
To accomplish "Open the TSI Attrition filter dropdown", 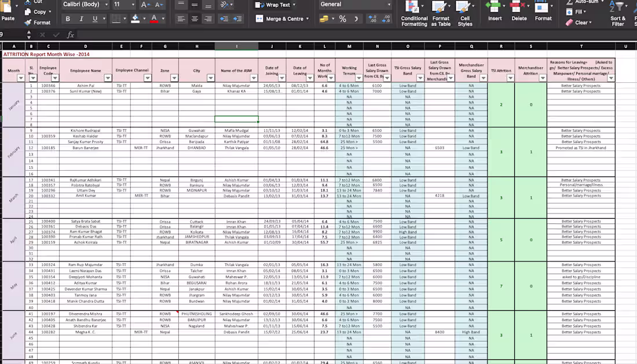I will pyautogui.click(x=510, y=78).
